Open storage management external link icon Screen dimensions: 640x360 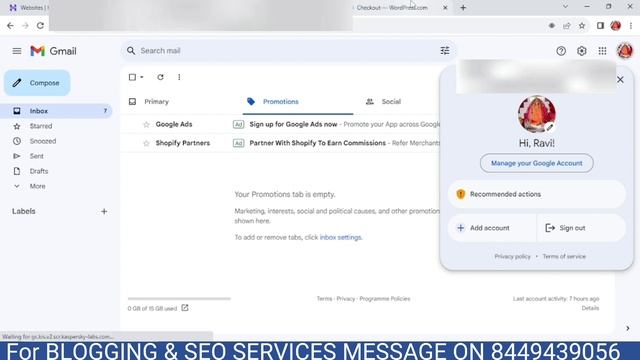click(185, 308)
